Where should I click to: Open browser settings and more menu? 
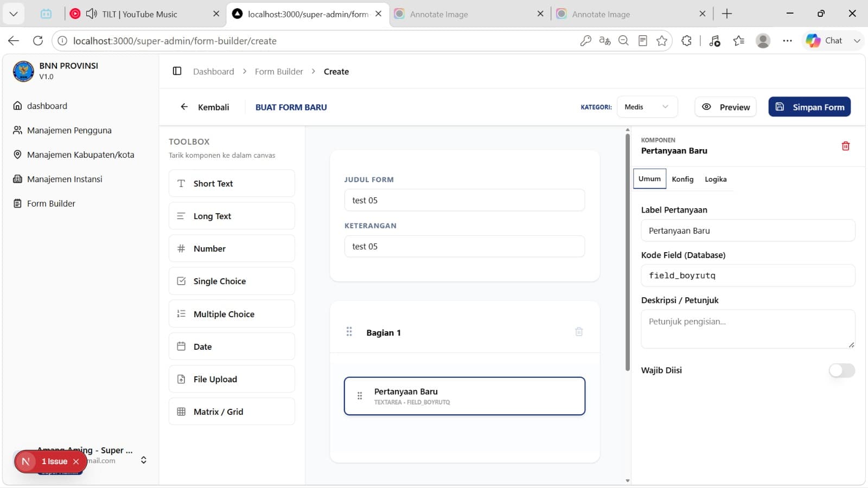click(788, 41)
